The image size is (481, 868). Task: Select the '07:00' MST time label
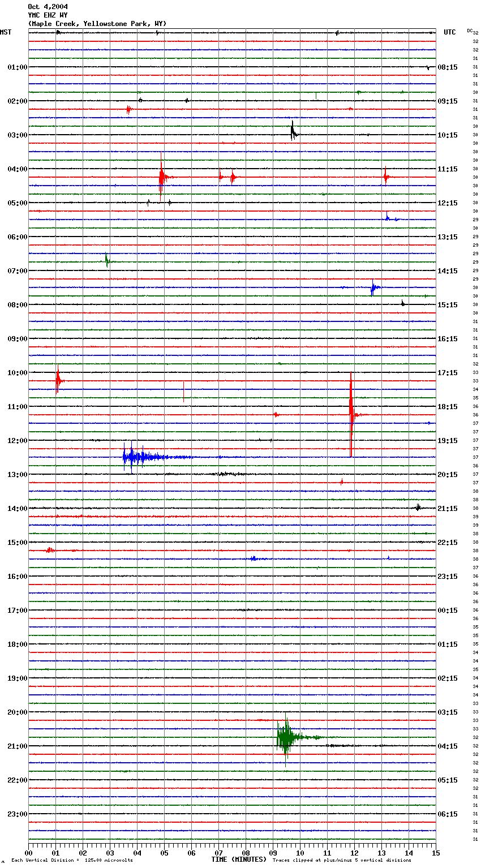coord(18,271)
